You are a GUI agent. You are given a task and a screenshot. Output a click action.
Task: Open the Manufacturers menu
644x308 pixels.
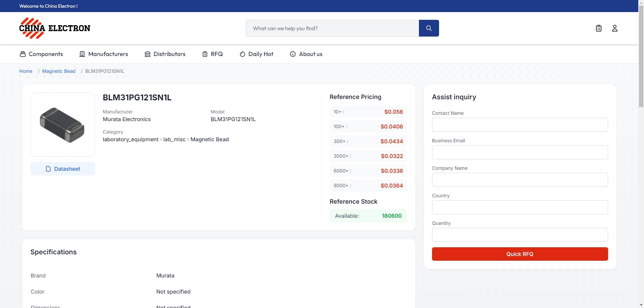coord(104,54)
